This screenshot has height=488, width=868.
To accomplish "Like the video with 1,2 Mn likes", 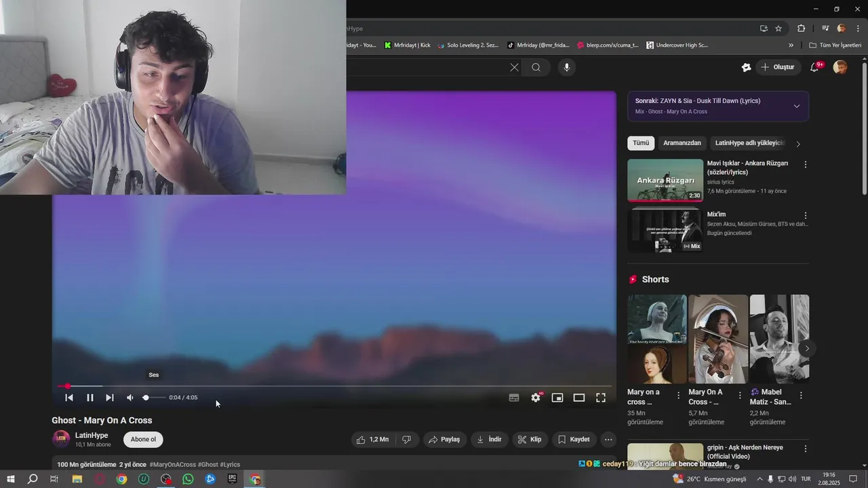I will tap(373, 439).
